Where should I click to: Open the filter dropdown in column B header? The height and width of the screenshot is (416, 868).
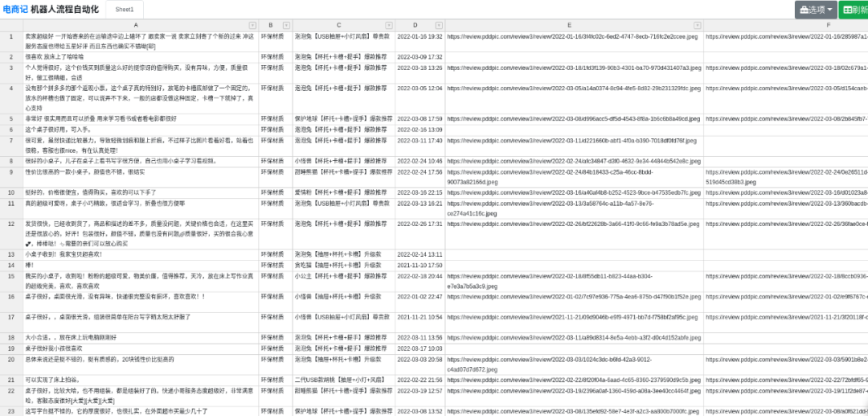[x=286, y=25]
